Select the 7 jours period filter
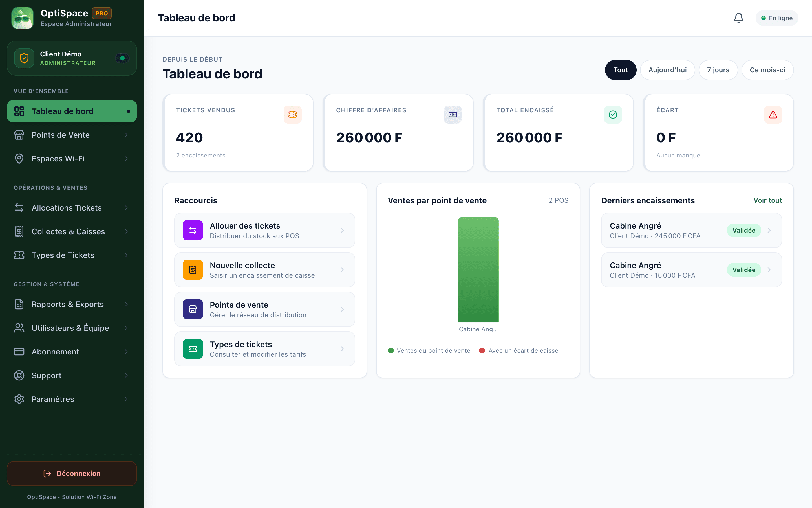 (718, 70)
